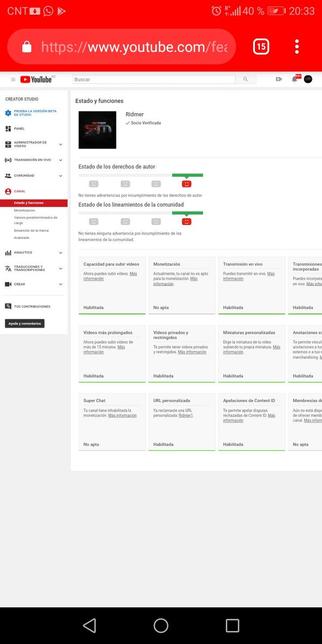Tap the browser padlock security icon
Screen dimensions: 322x644
(x=26, y=47)
